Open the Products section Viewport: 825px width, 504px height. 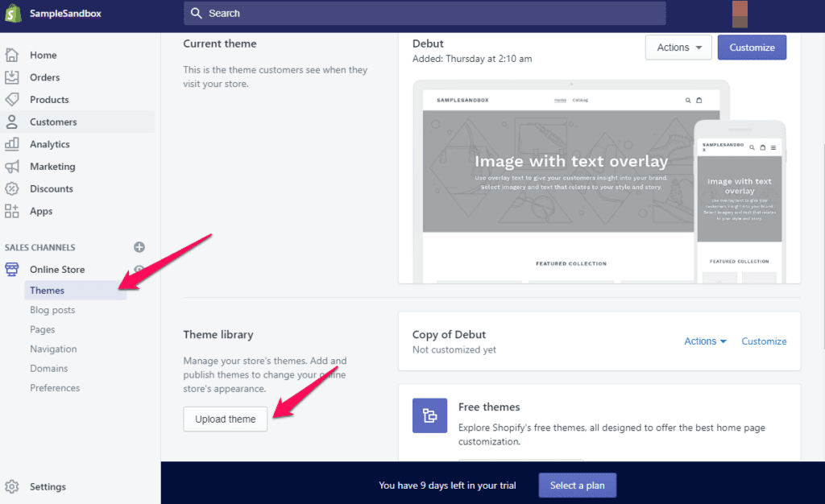click(50, 100)
